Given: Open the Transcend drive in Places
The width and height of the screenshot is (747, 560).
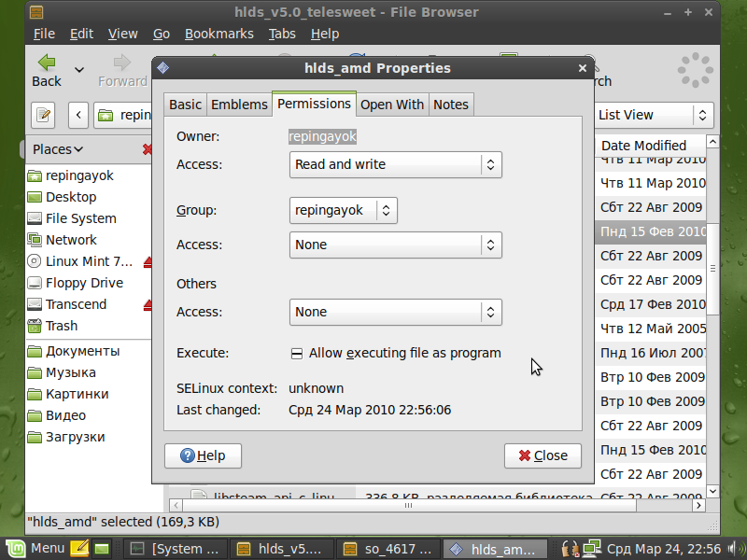Looking at the screenshot, I should pos(67,304).
